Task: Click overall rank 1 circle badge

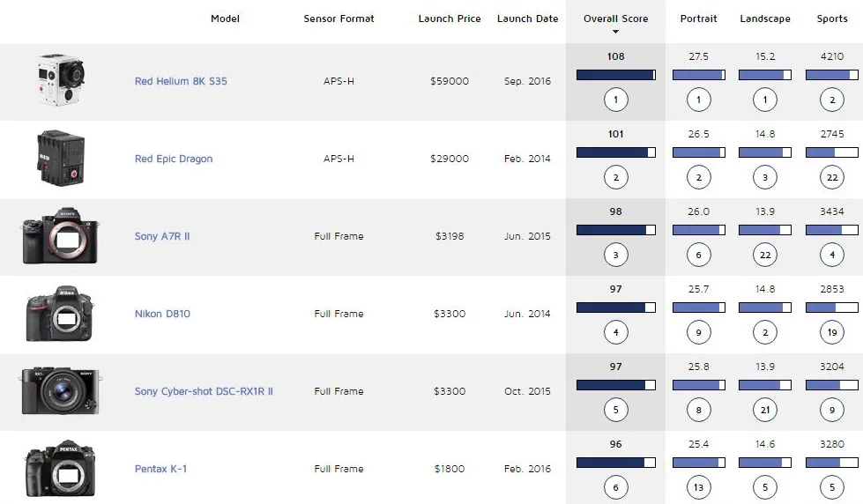Action: coord(615,100)
